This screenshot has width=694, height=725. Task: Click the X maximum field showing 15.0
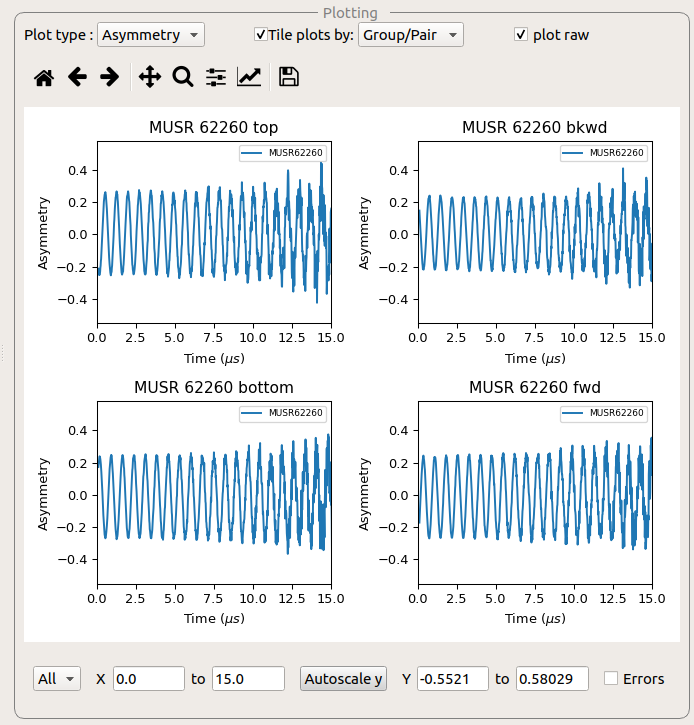[x=248, y=679]
